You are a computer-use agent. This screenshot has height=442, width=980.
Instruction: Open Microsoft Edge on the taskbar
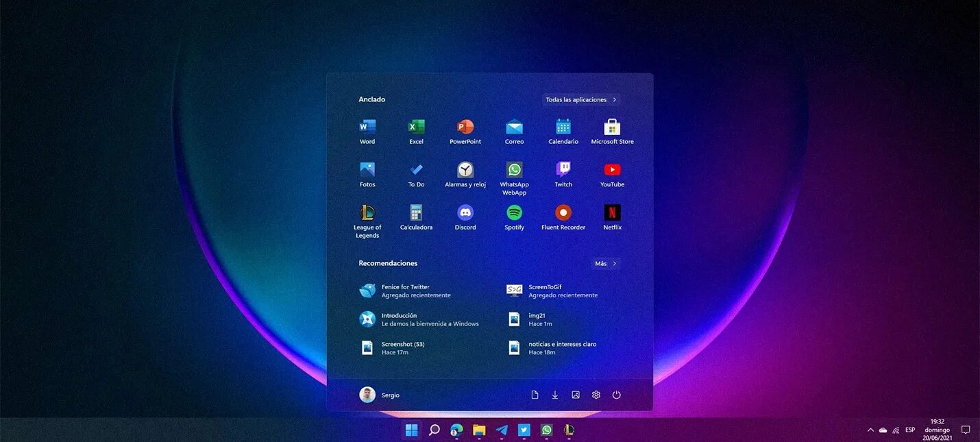pos(456,430)
